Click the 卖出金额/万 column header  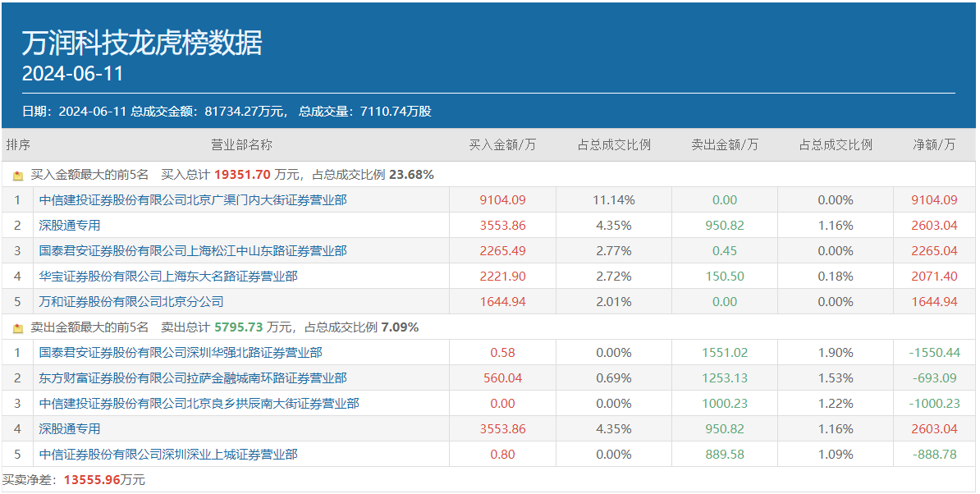point(725,145)
